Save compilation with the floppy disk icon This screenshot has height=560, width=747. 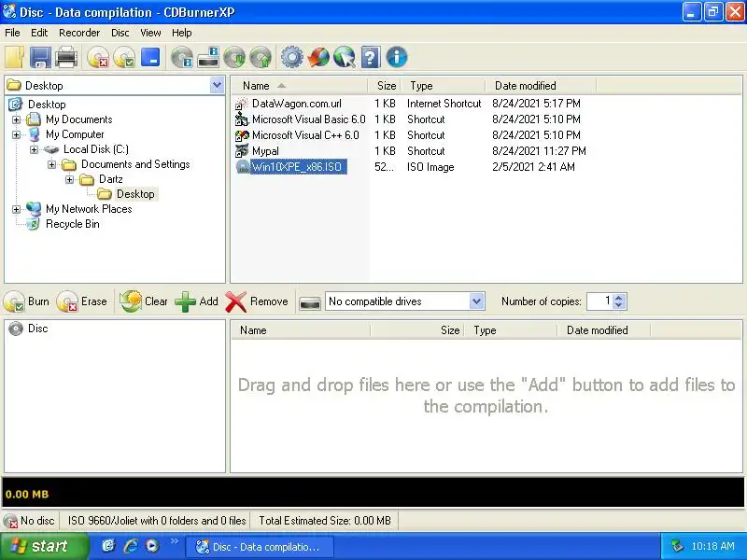[40, 57]
